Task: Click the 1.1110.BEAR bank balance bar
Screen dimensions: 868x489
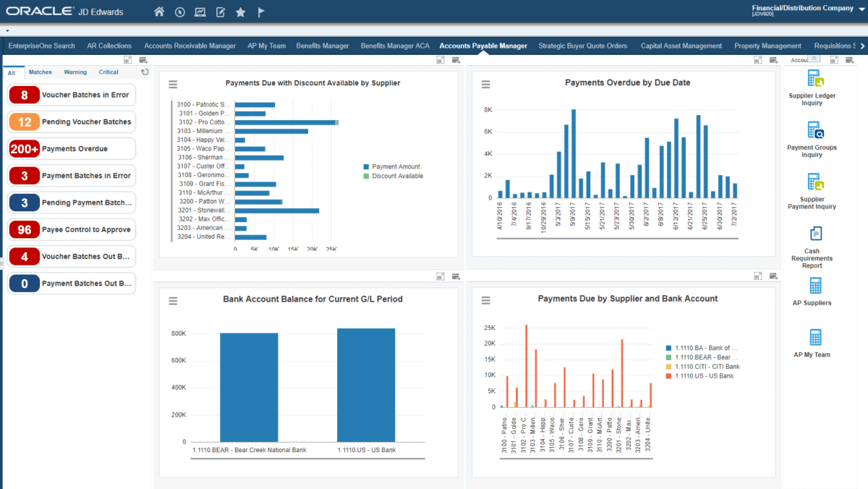Action: [249, 387]
